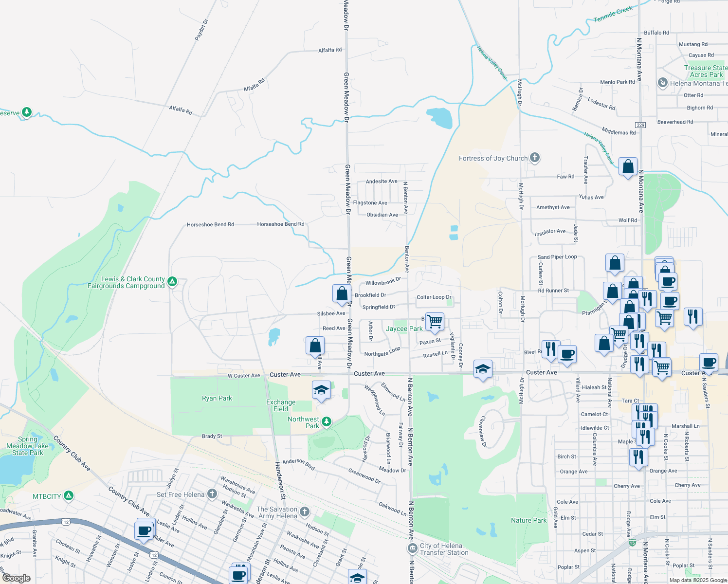Select the graduation cap marker at map bottom

click(358, 578)
